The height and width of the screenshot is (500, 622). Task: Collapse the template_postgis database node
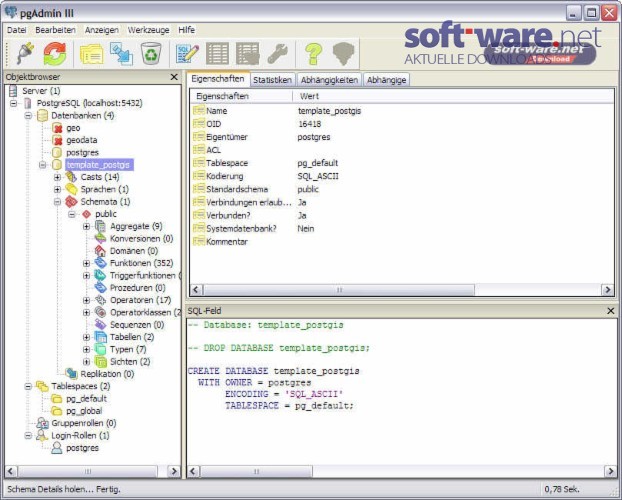(x=43, y=165)
